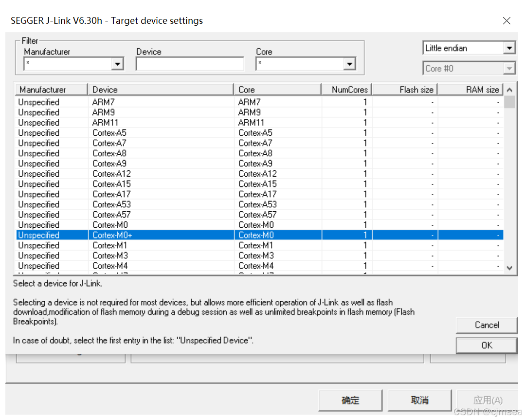Sort by the NumCores column header
524x420 pixels.
pyautogui.click(x=346, y=90)
